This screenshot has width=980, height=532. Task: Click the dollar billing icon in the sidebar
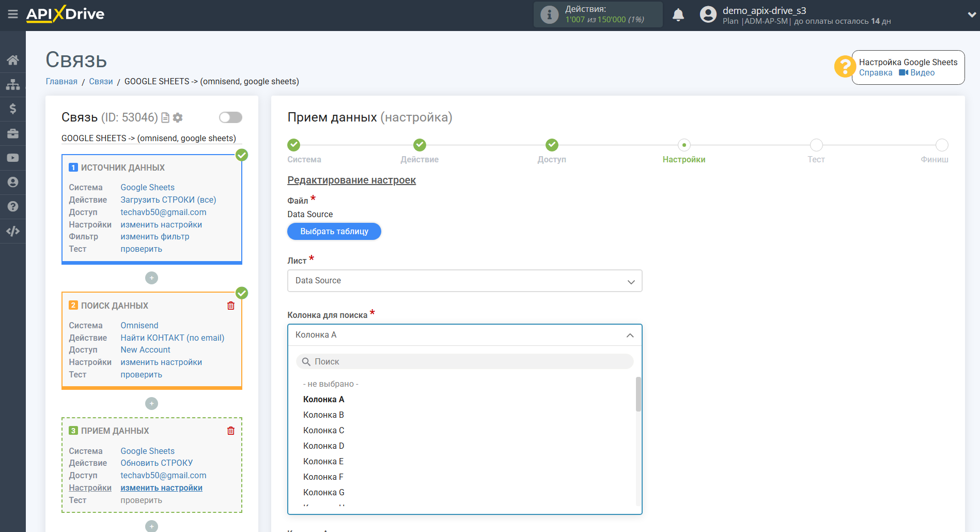(x=12, y=109)
